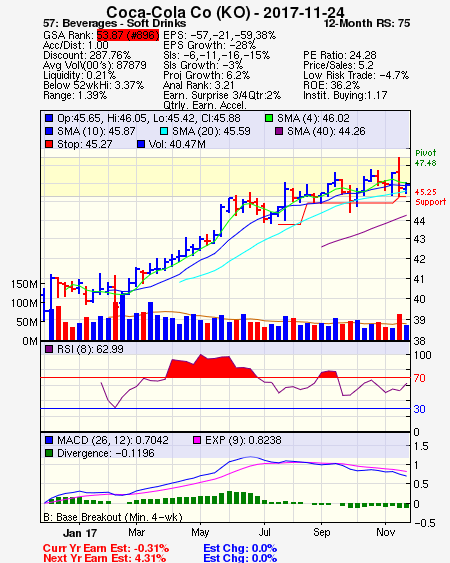Click the Price/Sales: 5.2 text
Image resolution: width=450 pixels, height=563 pixels.
pos(338,65)
